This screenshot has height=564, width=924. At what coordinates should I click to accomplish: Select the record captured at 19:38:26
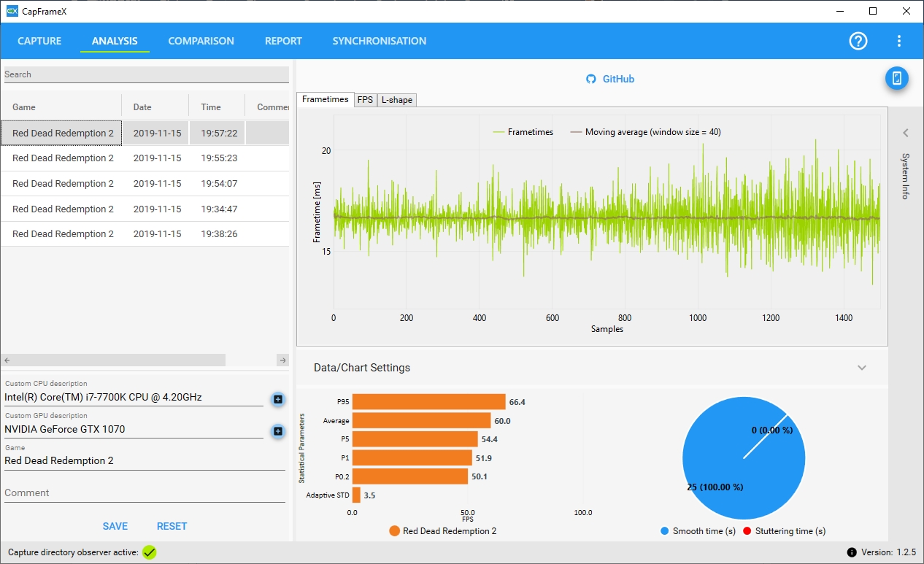pos(145,234)
